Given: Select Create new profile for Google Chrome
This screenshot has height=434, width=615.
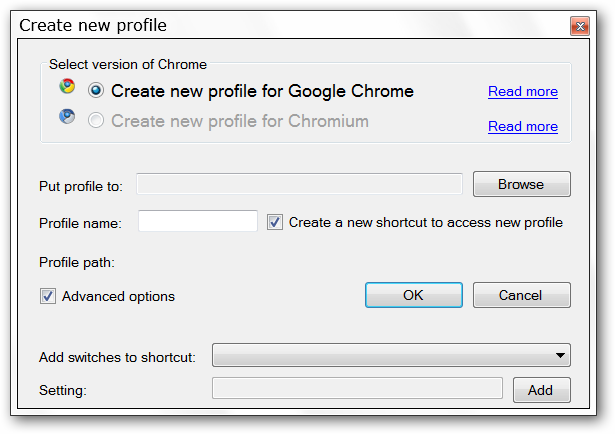Looking at the screenshot, I should coord(96,91).
